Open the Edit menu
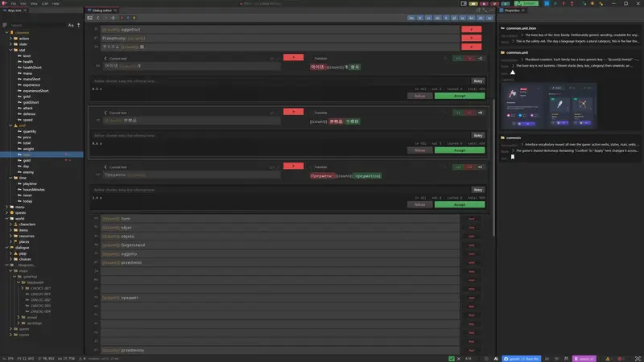Viewport: 644px width, 362px height. (x=23, y=3)
